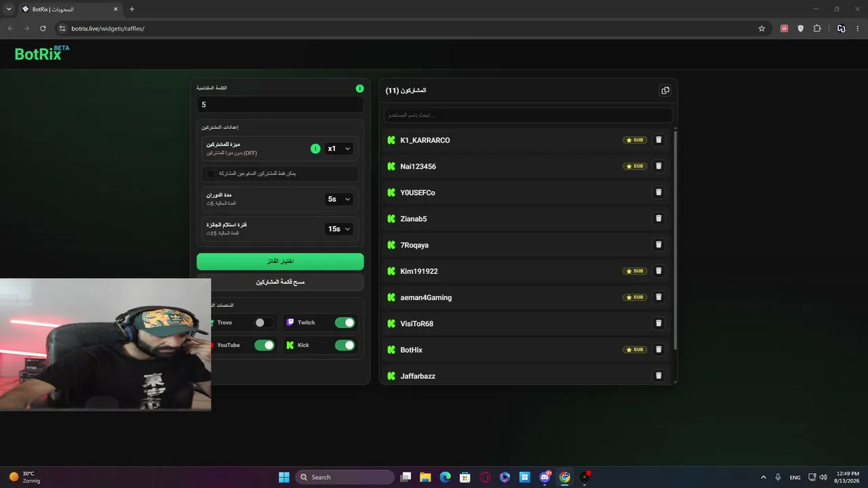Click the trash icon for Zianab5
The image size is (868, 488).
(x=658, y=219)
